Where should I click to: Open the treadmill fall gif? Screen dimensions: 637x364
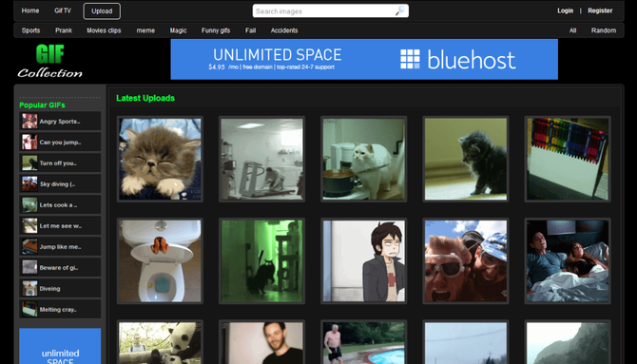[x=262, y=159]
